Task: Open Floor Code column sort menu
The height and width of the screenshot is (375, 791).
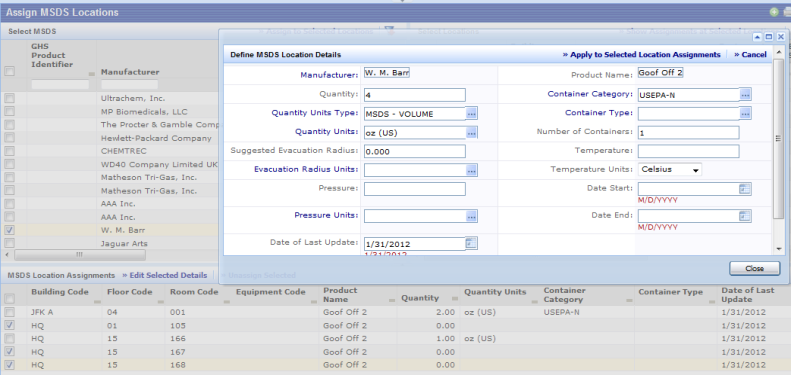Action: click(160, 301)
